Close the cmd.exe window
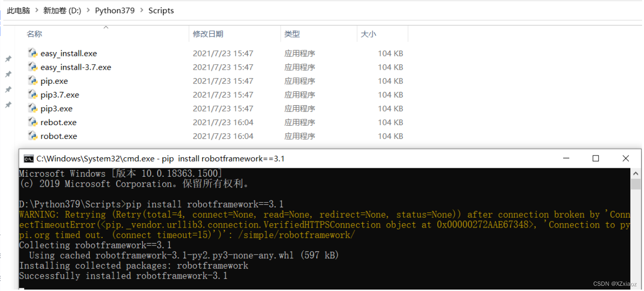The width and height of the screenshot is (644, 291). click(x=626, y=158)
